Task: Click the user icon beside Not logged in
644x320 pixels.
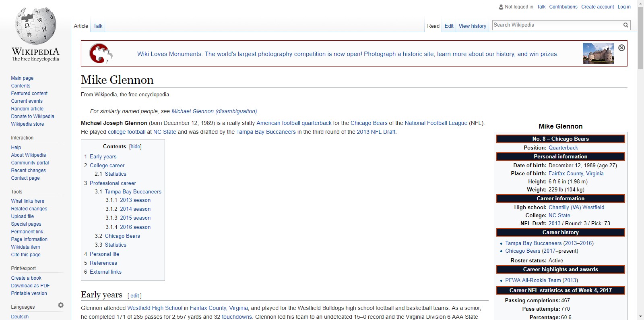Action: pyautogui.click(x=501, y=7)
